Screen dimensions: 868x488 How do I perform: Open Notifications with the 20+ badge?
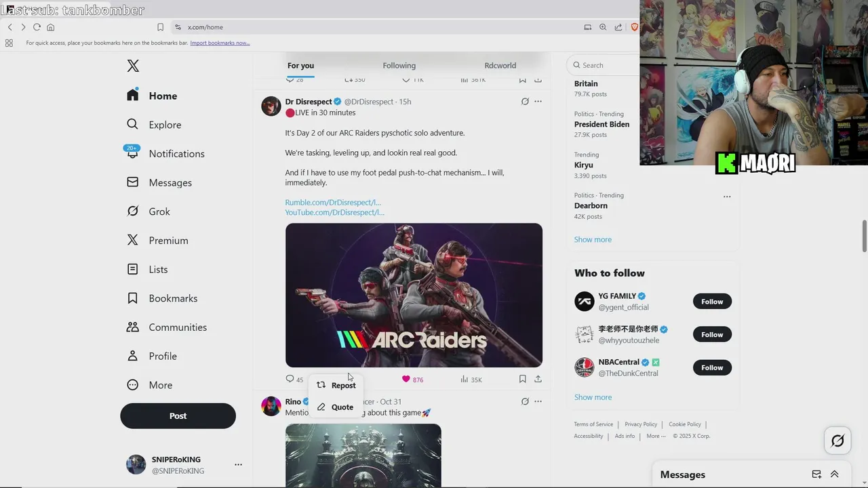point(165,154)
